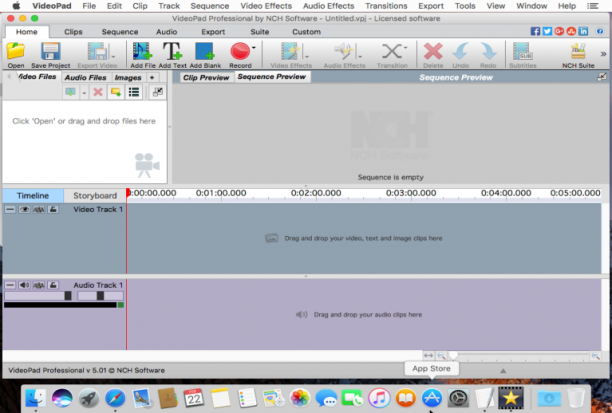Screen dimensions: 612x413
Task: Open the Audio Effects dropdown arrow
Action: pyautogui.click(x=359, y=55)
